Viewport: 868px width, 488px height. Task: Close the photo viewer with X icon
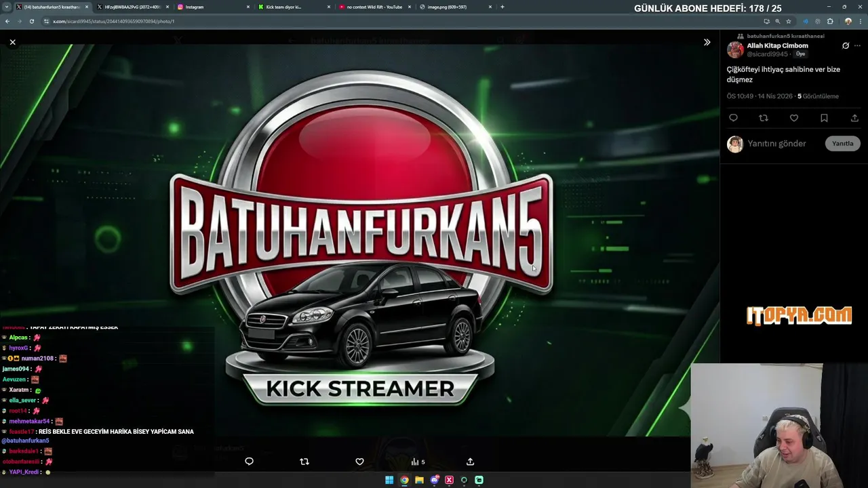pyautogui.click(x=12, y=42)
